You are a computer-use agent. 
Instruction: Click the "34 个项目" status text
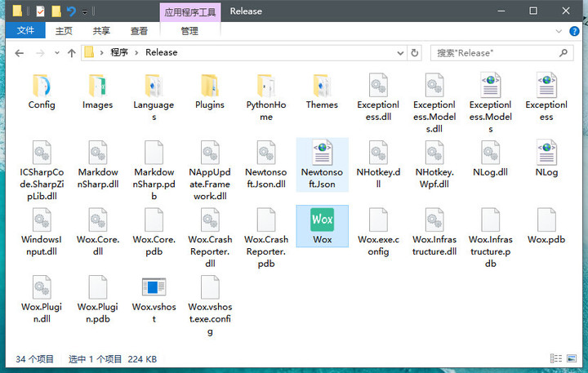[34, 359]
